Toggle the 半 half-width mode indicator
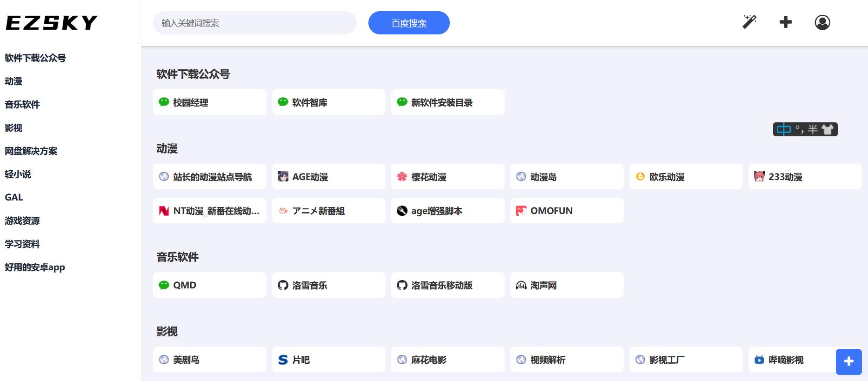The image size is (868, 381). pos(813,129)
